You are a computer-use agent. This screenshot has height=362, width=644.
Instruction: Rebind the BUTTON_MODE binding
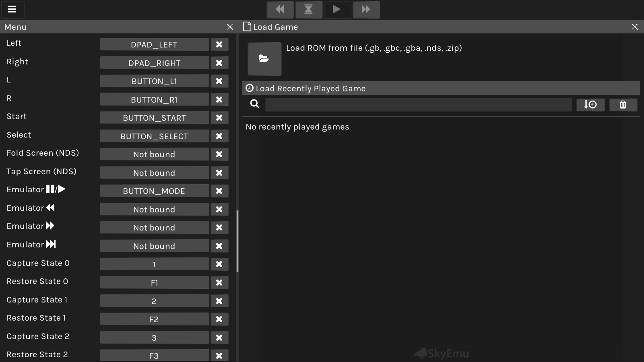point(155,191)
